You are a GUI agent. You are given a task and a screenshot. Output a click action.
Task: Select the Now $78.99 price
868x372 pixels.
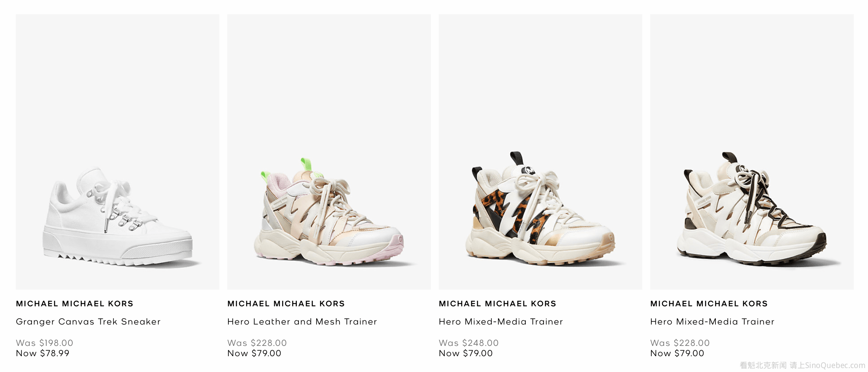point(43,353)
